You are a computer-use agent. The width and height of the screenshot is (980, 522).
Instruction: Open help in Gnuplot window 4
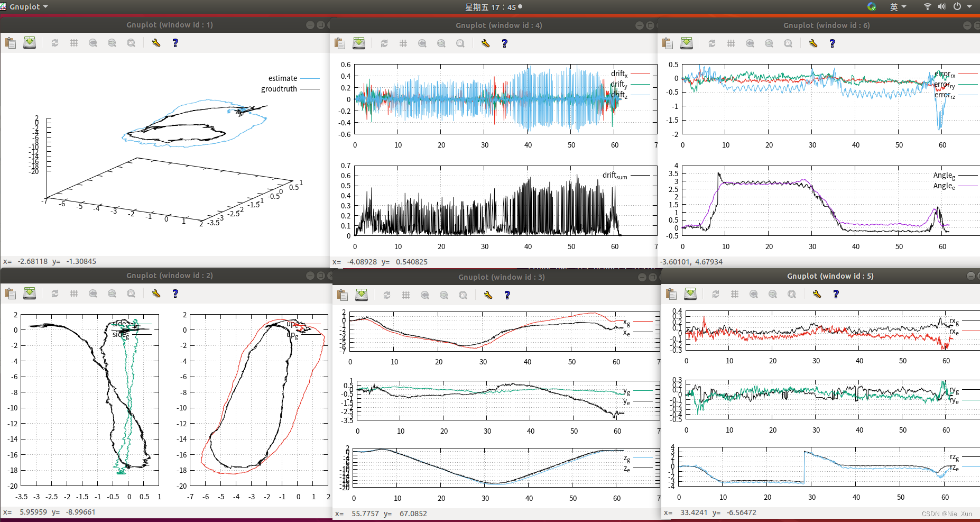point(504,43)
